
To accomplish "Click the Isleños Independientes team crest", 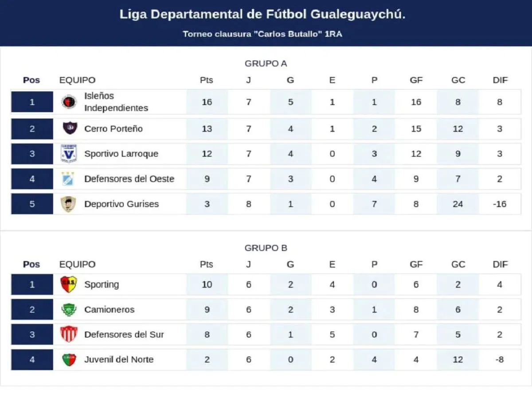I will coord(69,102).
